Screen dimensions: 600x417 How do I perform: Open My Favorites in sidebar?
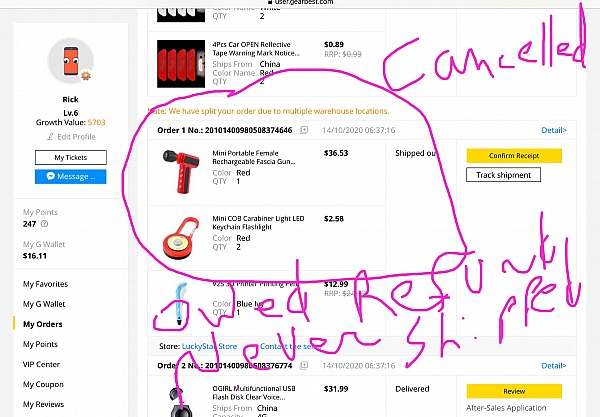click(x=45, y=284)
